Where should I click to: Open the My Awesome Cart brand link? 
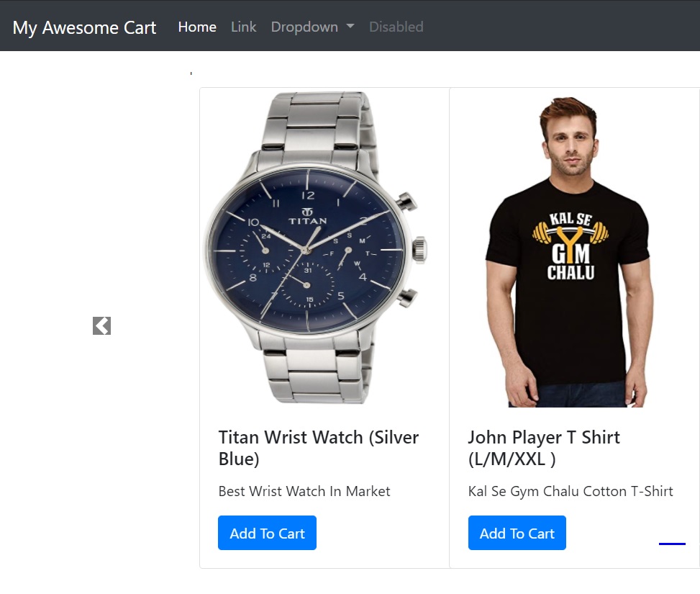point(84,27)
